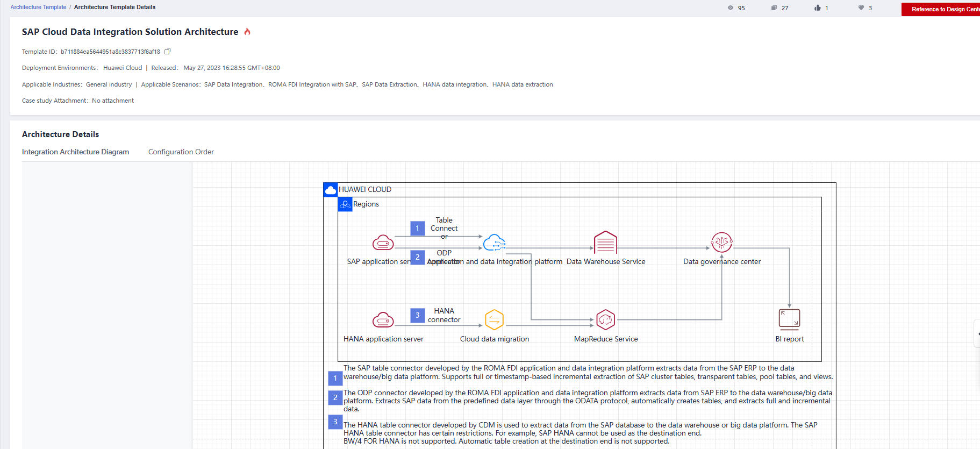The height and width of the screenshot is (449, 980).
Task: Click the heart favorite icon
Action: (x=861, y=8)
